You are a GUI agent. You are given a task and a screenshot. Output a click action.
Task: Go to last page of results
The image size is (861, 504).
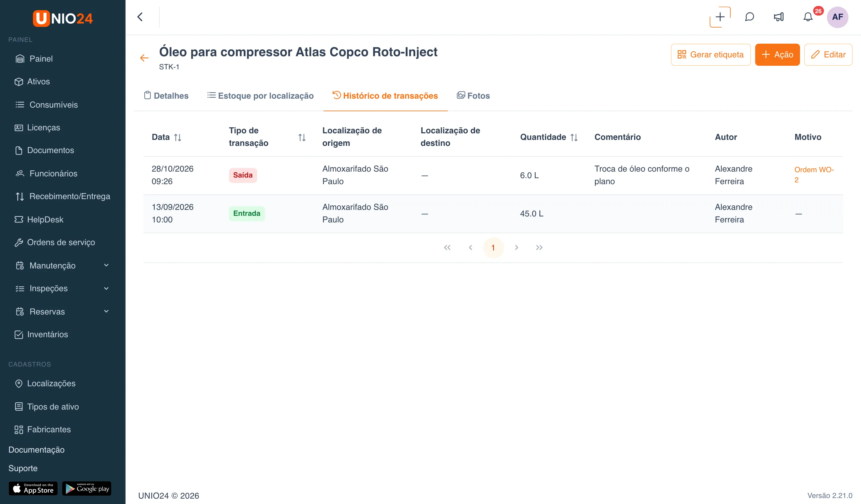tap(539, 248)
